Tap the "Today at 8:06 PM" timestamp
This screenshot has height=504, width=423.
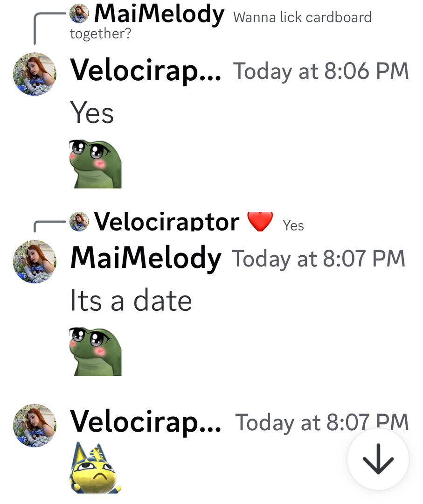pyautogui.click(x=321, y=71)
